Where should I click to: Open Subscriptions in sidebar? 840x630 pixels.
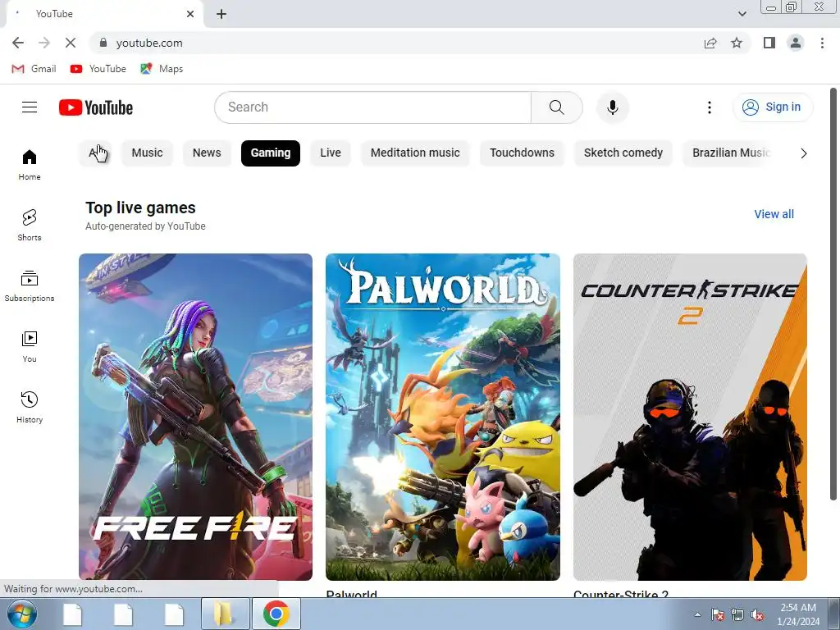point(30,286)
